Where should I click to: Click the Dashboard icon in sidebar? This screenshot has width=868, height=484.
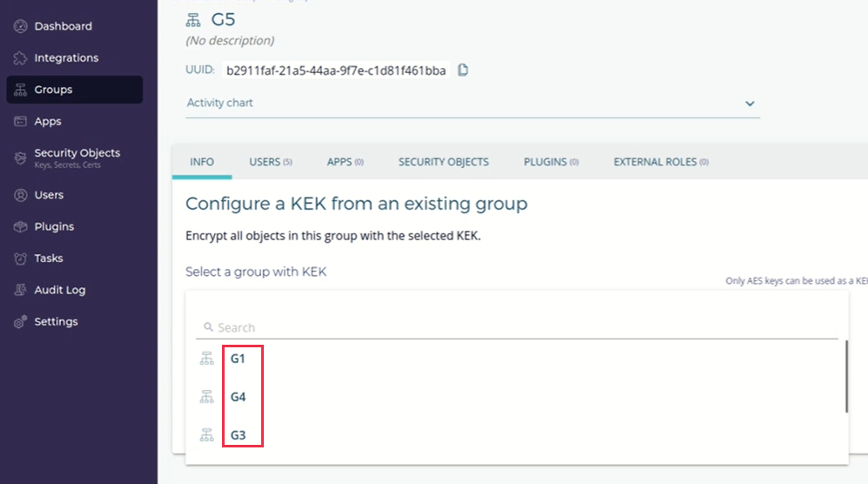pyautogui.click(x=21, y=26)
